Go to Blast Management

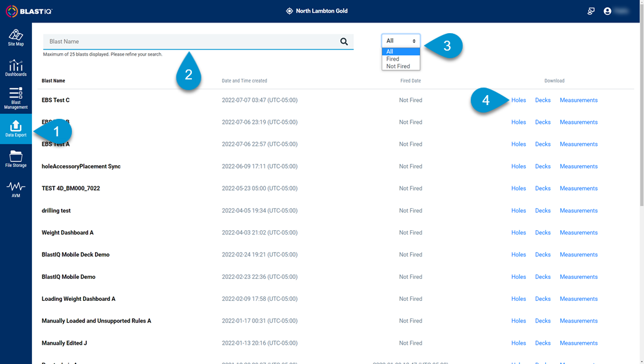[x=16, y=98]
